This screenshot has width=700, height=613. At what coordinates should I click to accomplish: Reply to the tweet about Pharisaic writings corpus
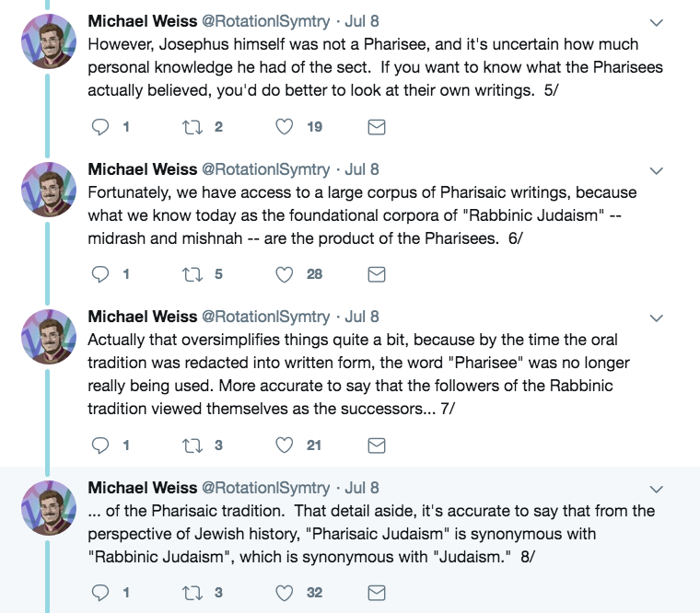point(101,274)
